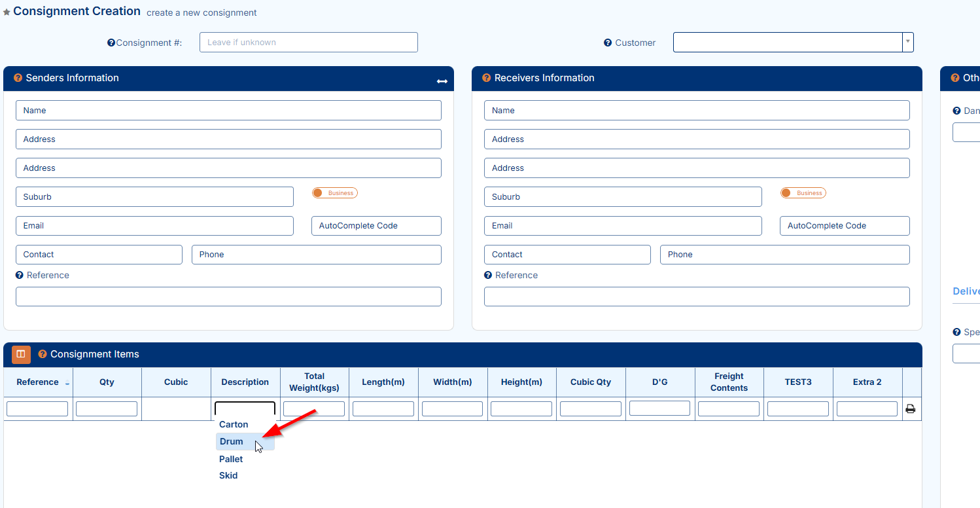Image resolution: width=980 pixels, height=508 pixels.
Task: Focus the receiver's AutoComplete Code field
Action: coord(844,226)
